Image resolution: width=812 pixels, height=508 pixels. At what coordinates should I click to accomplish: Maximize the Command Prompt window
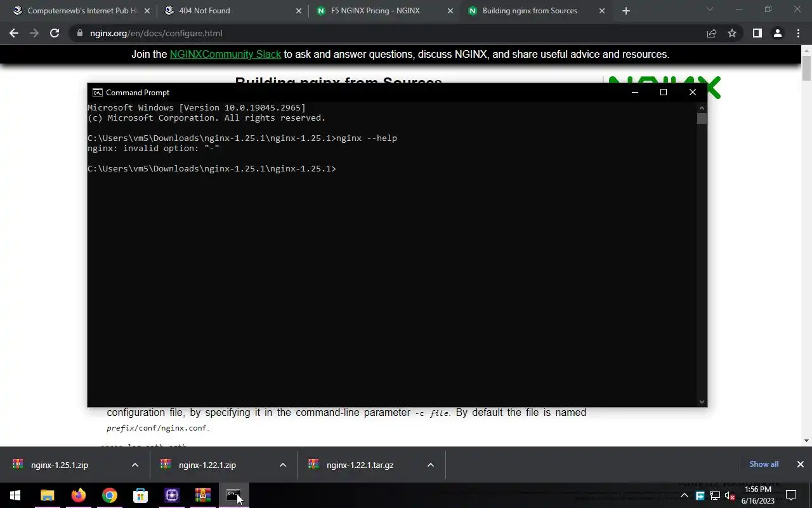tap(664, 92)
